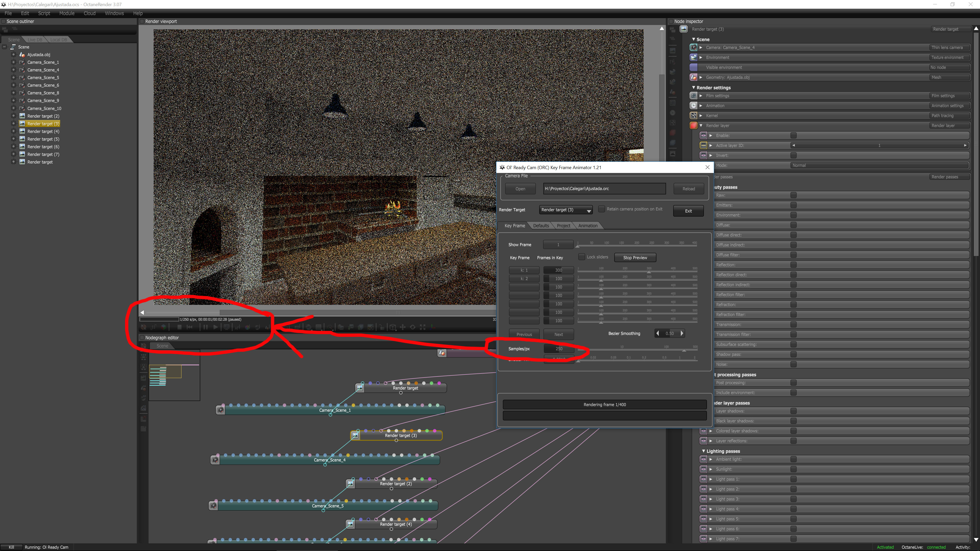Switch to the Animation tab
980x551 pixels.
click(587, 226)
